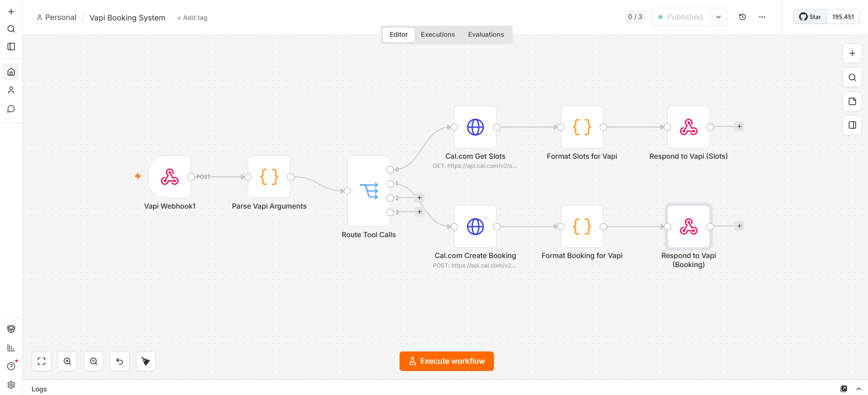
Task: Click the Vapi Booking System workflow name
Action: [x=127, y=18]
